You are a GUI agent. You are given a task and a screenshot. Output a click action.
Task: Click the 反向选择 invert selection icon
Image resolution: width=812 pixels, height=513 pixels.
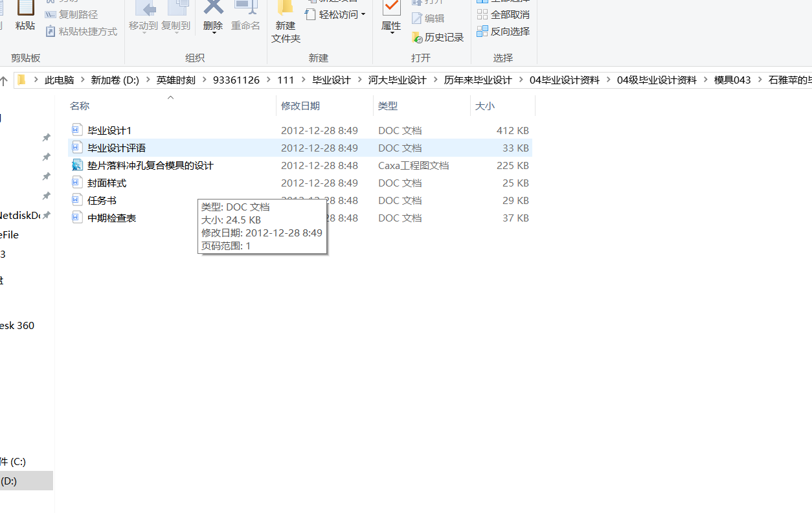click(x=482, y=31)
